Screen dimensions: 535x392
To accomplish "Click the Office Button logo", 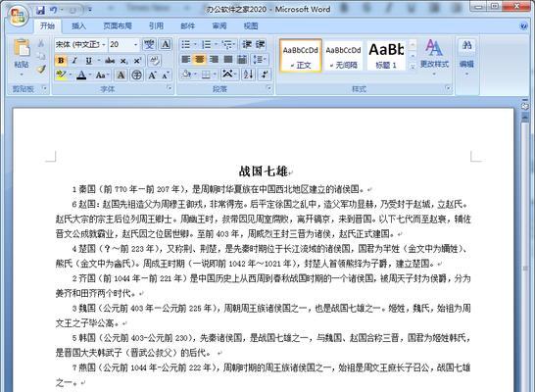I will 19,16.
